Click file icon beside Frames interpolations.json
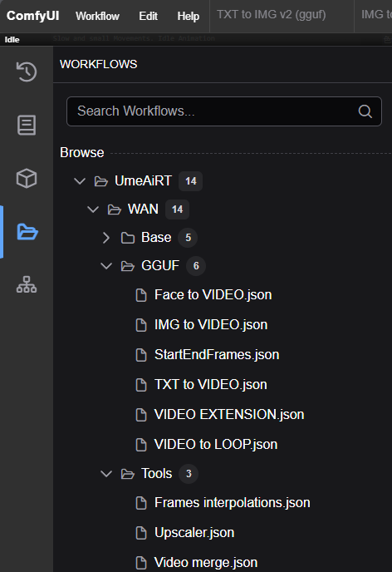The width and height of the screenshot is (392, 572). pyautogui.click(x=141, y=503)
